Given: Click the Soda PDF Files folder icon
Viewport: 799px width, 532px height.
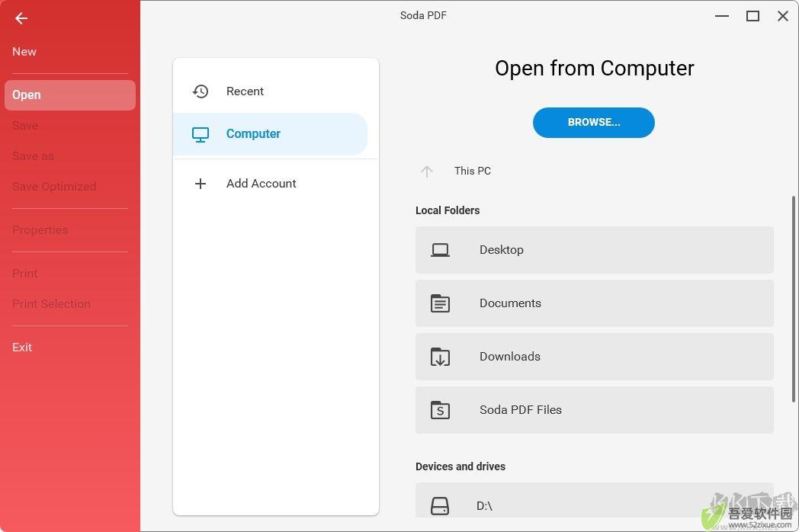Looking at the screenshot, I should 440,410.
